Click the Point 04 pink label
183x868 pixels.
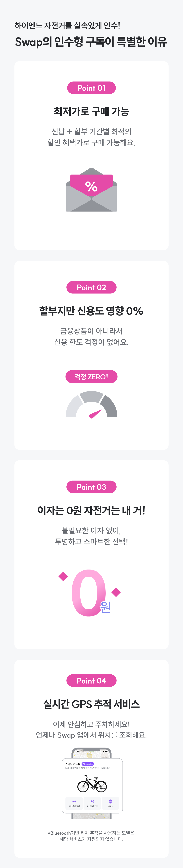91,681
